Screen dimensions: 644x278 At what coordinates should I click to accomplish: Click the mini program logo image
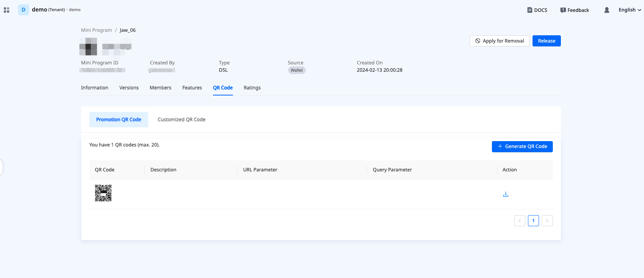[88, 46]
